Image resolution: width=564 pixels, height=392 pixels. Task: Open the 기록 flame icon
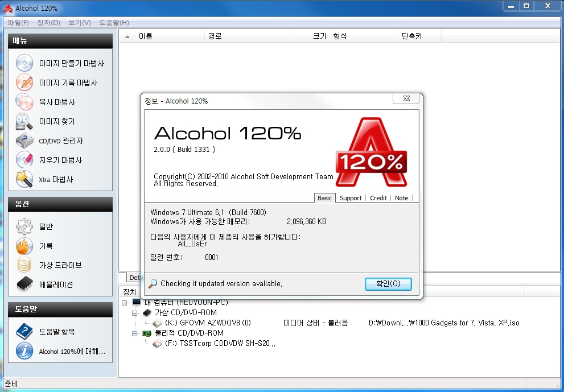click(24, 246)
